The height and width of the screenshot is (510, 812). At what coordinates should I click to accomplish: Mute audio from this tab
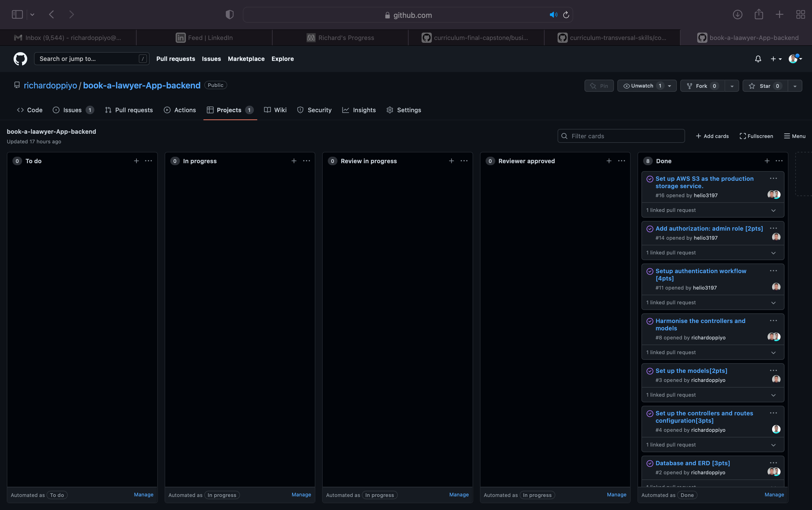point(553,15)
